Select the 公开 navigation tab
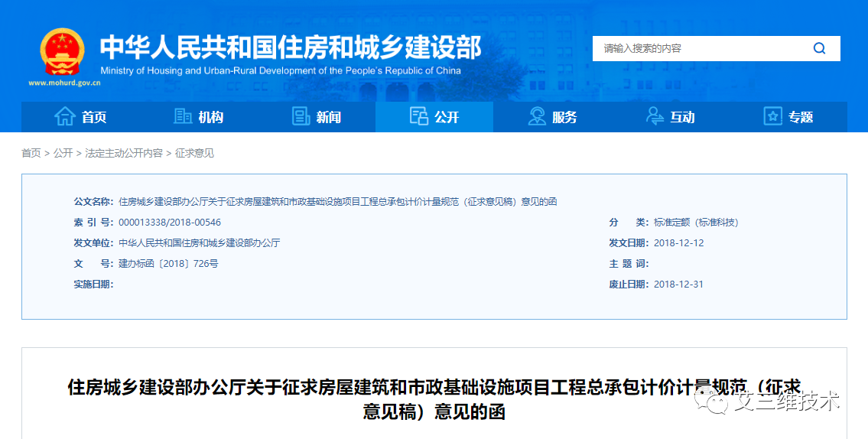Screen dimensions: 868x439 pos(434,117)
